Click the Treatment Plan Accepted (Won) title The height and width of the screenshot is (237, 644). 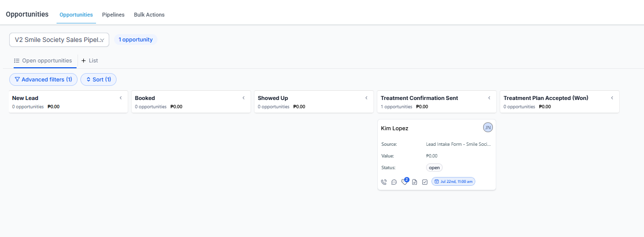[546, 98]
